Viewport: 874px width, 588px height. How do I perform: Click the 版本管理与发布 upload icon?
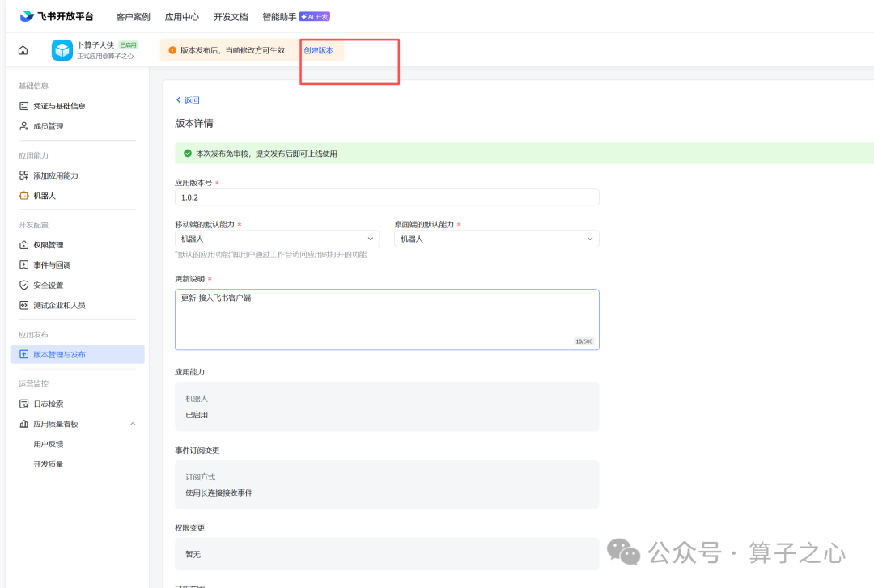(24, 354)
